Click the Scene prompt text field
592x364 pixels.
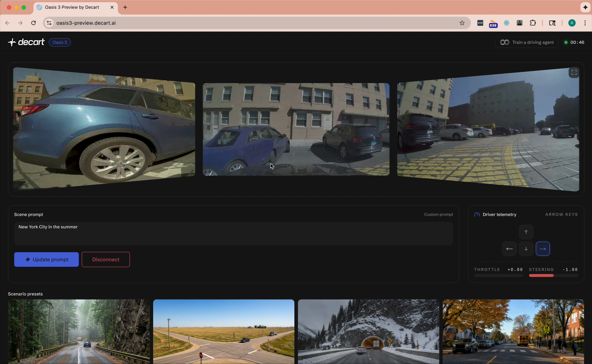tap(234, 233)
